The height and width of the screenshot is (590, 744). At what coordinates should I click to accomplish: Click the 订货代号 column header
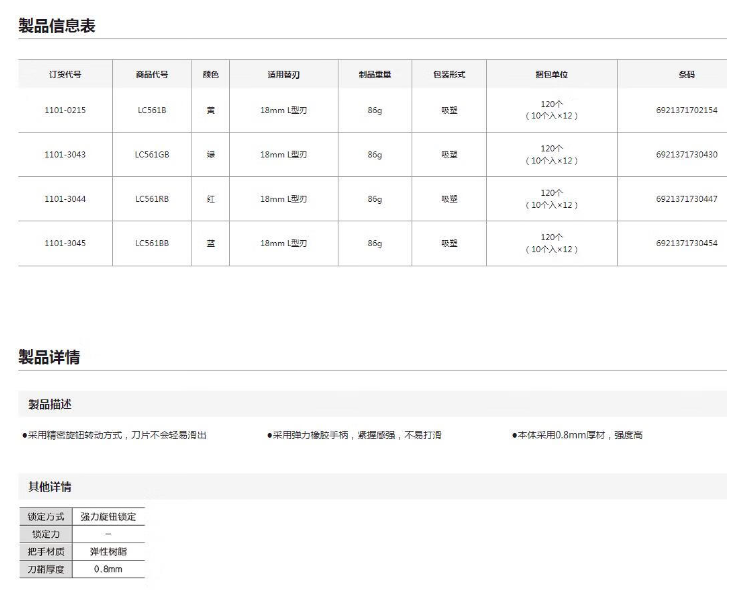(65, 74)
